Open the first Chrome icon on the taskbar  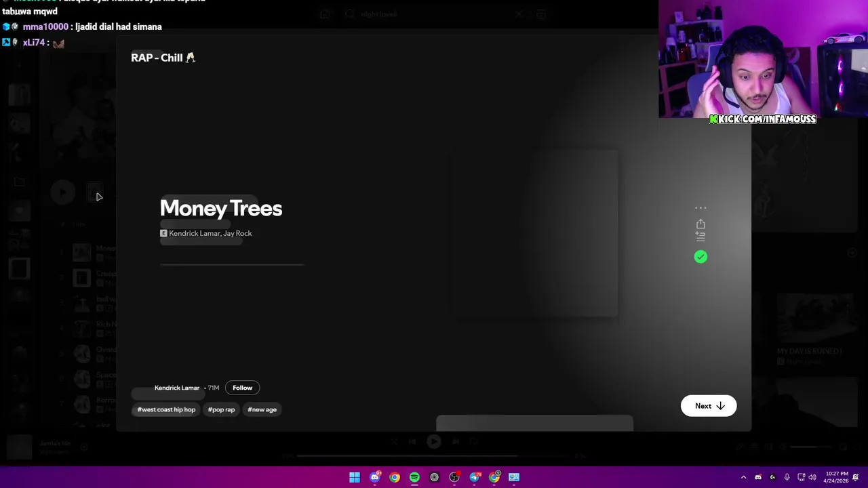pyautogui.click(x=394, y=477)
